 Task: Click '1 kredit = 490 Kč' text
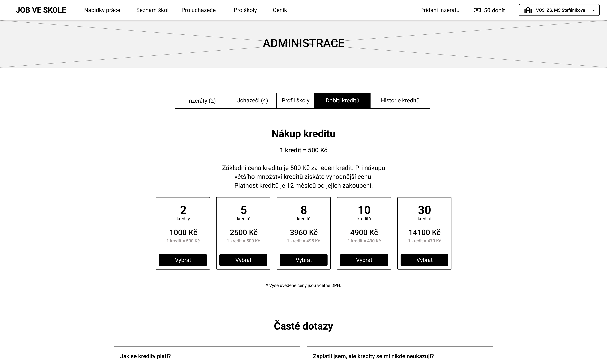click(x=364, y=241)
